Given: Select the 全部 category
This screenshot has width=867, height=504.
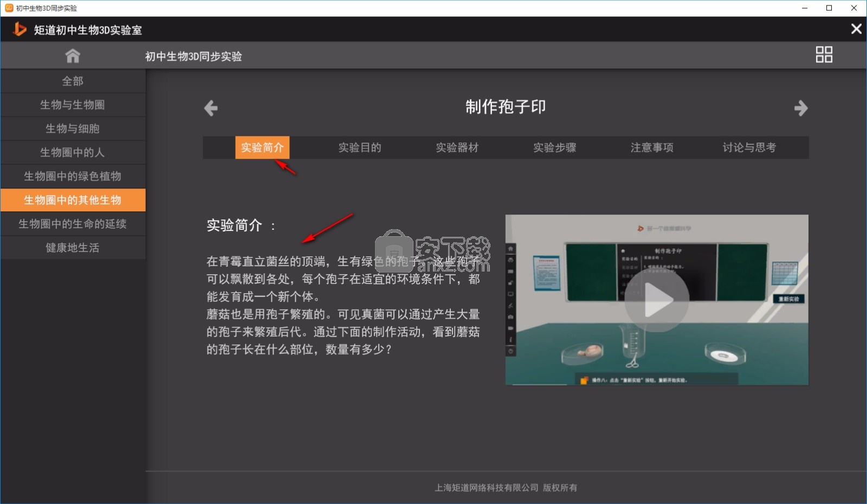Looking at the screenshot, I should pos(73,81).
